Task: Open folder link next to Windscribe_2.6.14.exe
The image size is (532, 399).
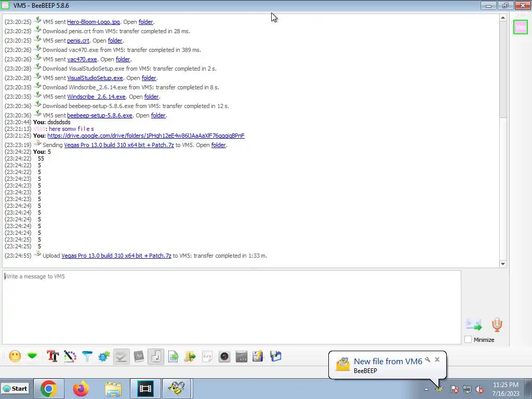Action: [x=151, y=97]
